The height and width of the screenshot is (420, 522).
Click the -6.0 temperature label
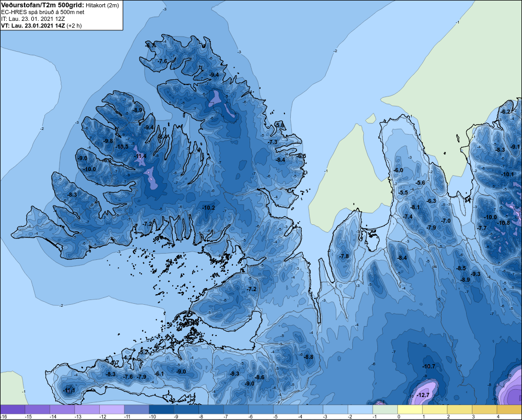pyautogui.click(x=398, y=170)
